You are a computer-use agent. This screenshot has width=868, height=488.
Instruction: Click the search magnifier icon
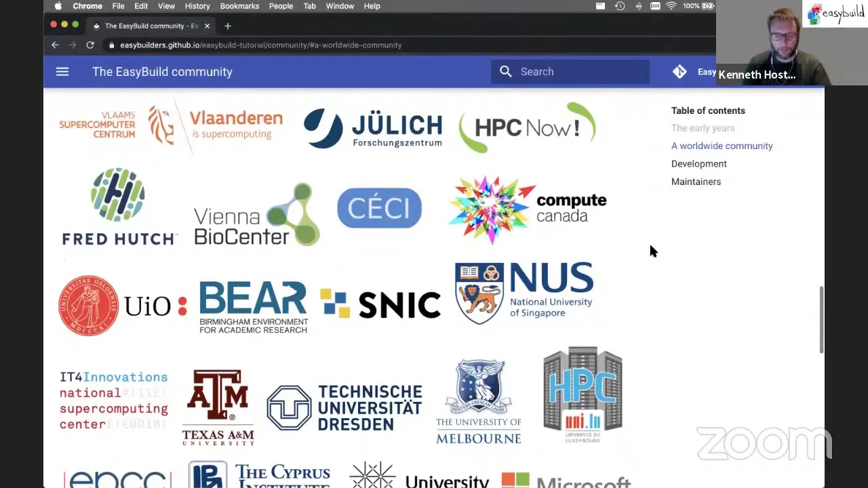[506, 72]
